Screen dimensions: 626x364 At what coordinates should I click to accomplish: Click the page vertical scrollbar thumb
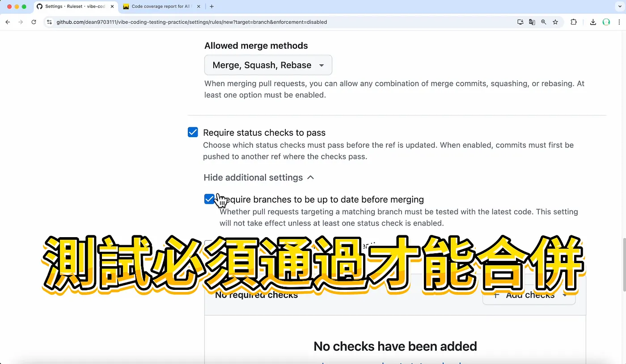(x=624, y=264)
